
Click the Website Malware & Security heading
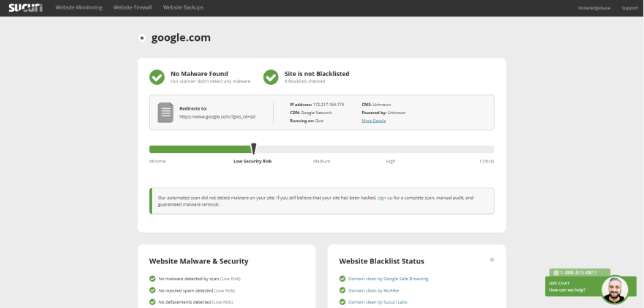tap(199, 261)
